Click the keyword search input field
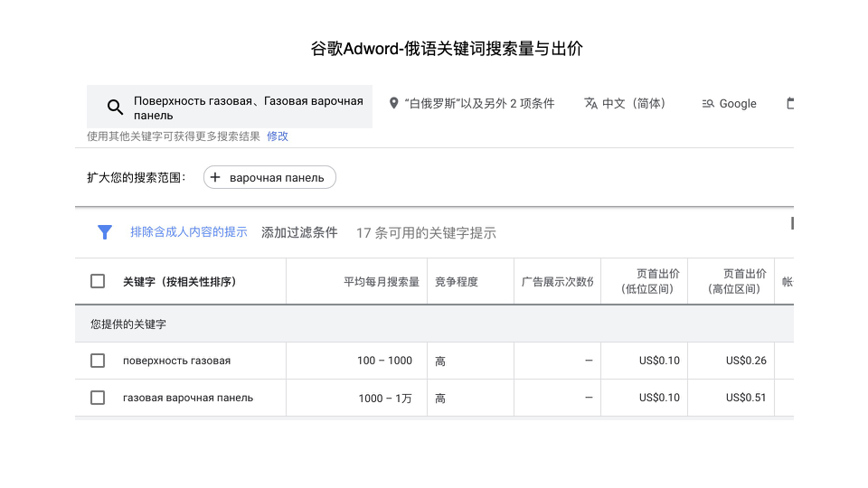 229,107
